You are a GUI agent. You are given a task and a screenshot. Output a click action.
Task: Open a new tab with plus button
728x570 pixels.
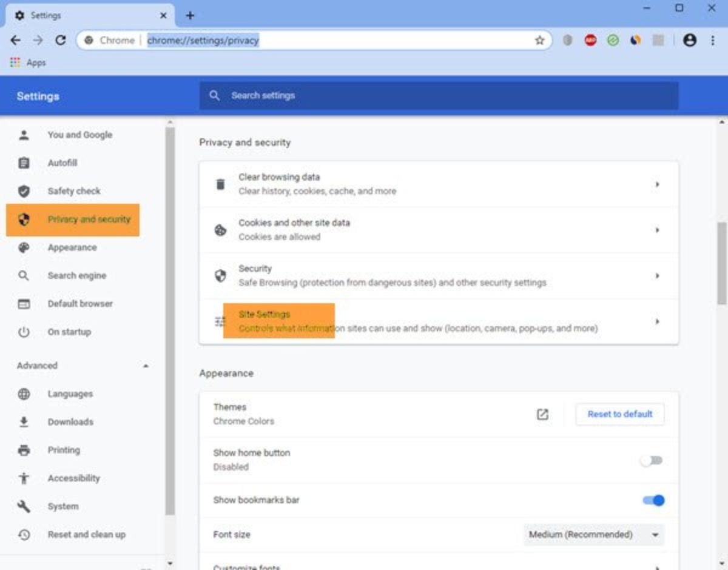coord(190,15)
